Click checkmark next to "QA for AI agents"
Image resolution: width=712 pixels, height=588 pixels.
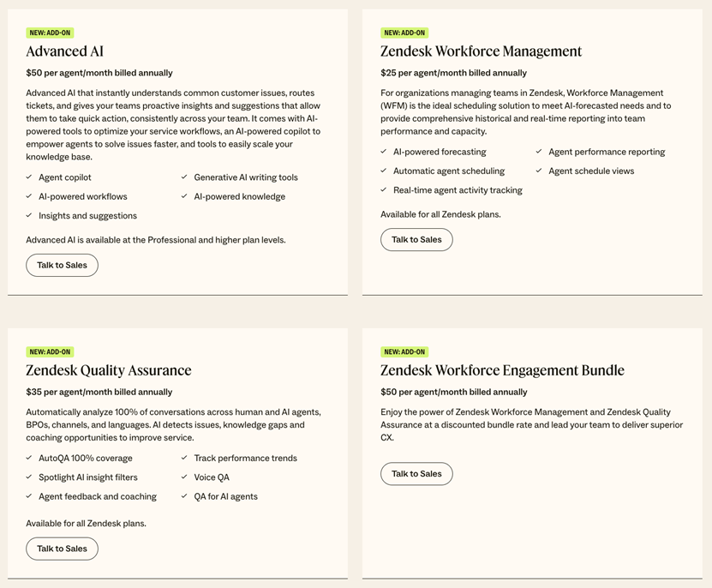pos(183,496)
